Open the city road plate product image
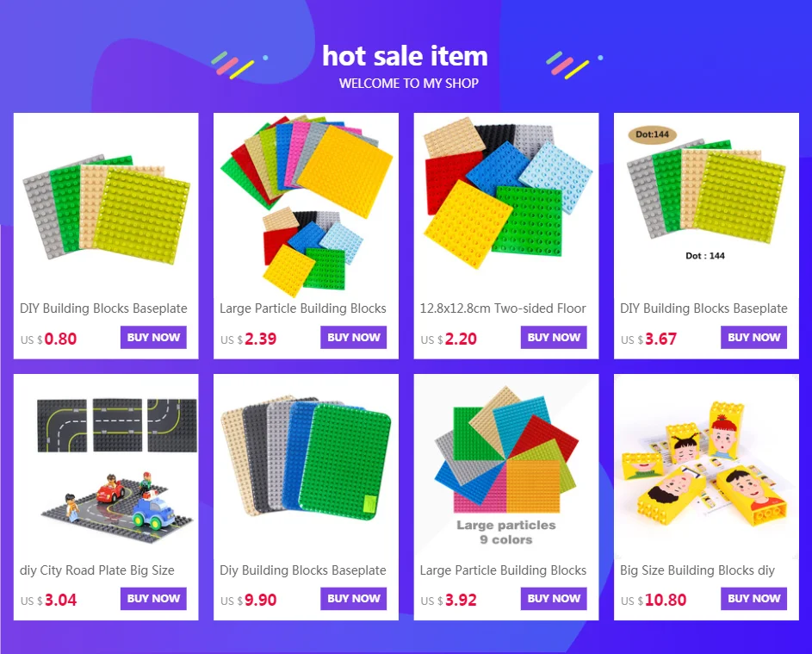Viewport: 812px width, 654px height. 106,466
